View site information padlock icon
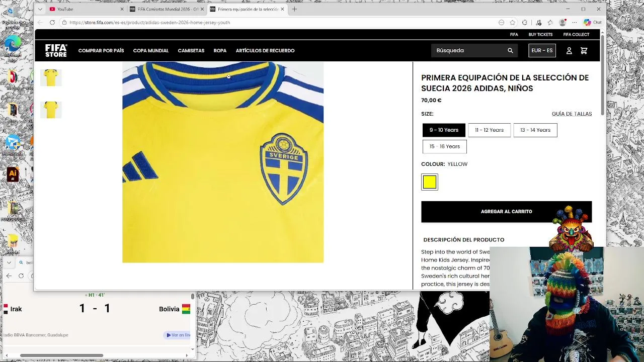This screenshot has width=644, height=362. pyautogui.click(x=64, y=22)
